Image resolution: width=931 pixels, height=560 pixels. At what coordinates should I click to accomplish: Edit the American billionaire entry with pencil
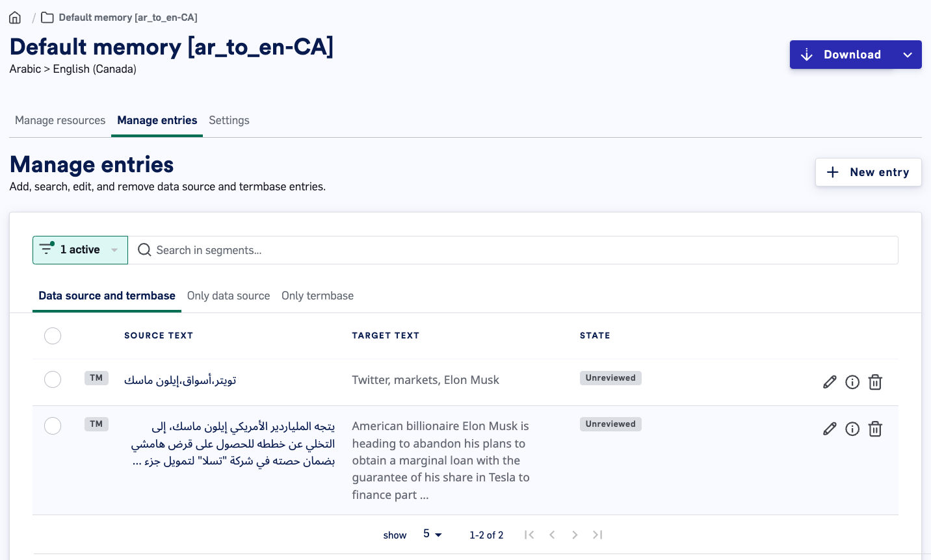(x=830, y=429)
